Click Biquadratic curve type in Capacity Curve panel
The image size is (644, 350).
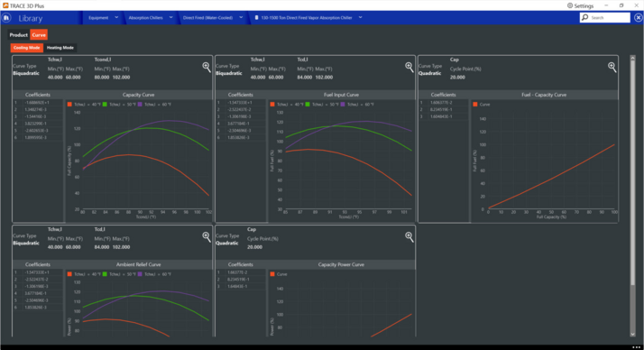pos(26,74)
